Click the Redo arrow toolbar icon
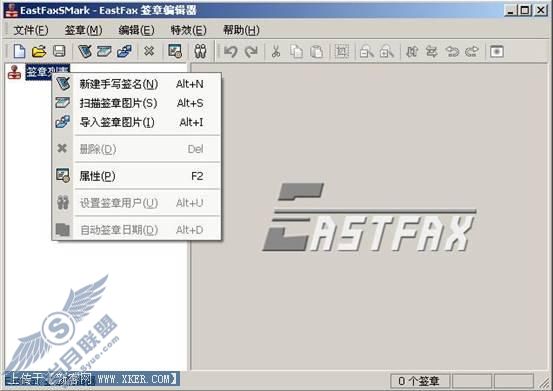553x391 pixels. [x=251, y=52]
